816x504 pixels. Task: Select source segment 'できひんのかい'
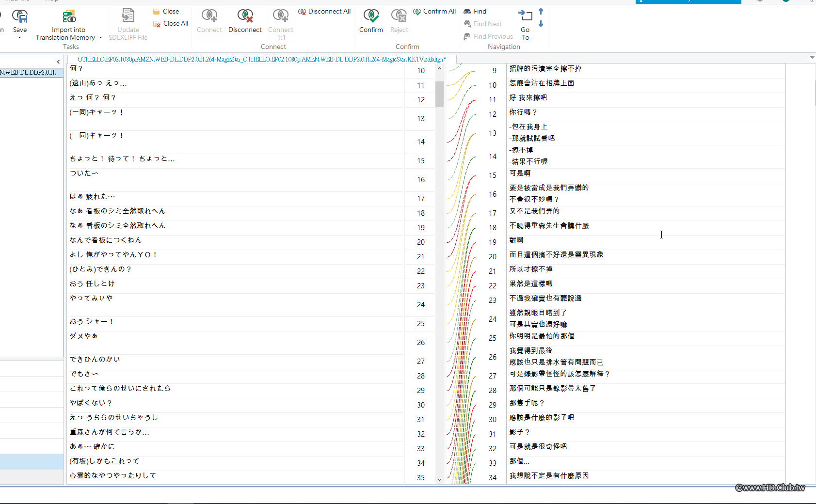pyautogui.click(x=236, y=362)
